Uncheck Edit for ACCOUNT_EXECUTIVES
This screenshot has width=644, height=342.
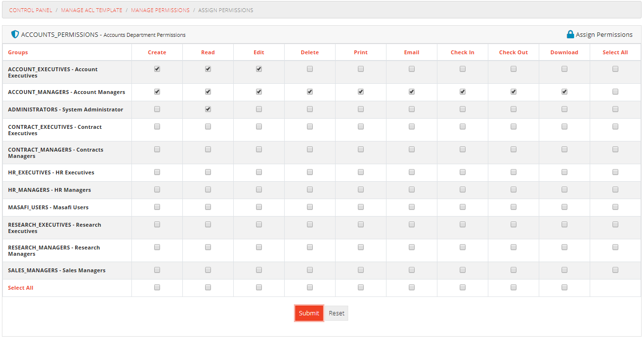click(x=259, y=69)
